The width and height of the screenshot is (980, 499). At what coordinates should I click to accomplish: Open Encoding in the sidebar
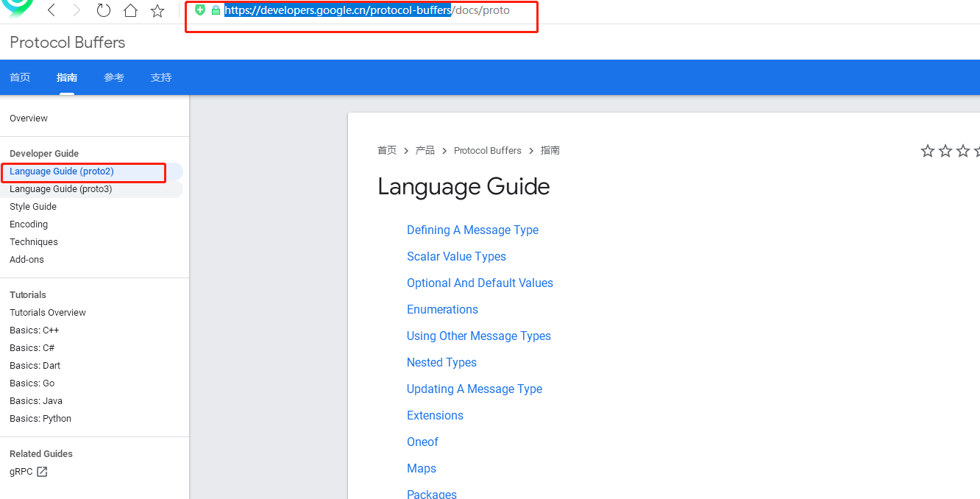(x=29, y=224)
